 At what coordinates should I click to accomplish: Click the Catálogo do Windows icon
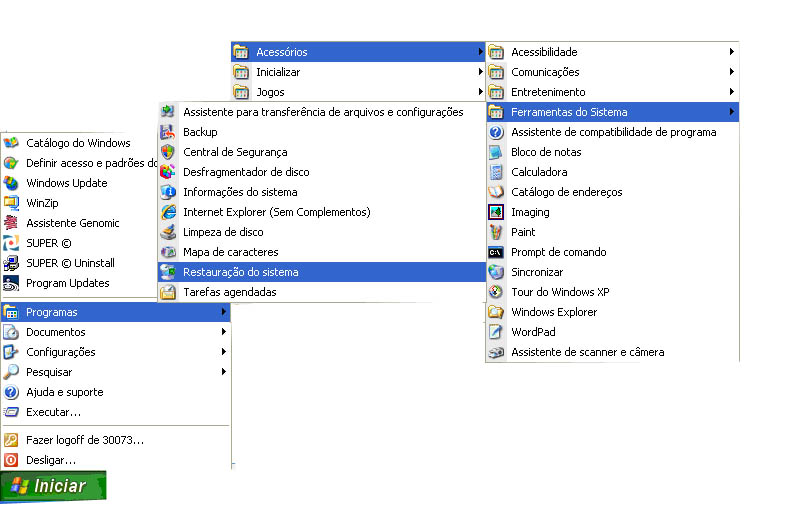tap(11, 143)
